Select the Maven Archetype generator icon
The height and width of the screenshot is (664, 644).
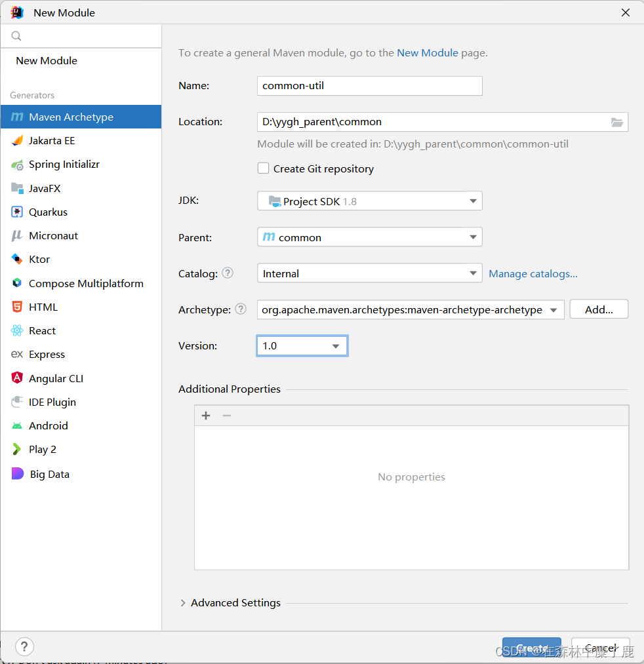pyautogui.click(x=17, y=117)
